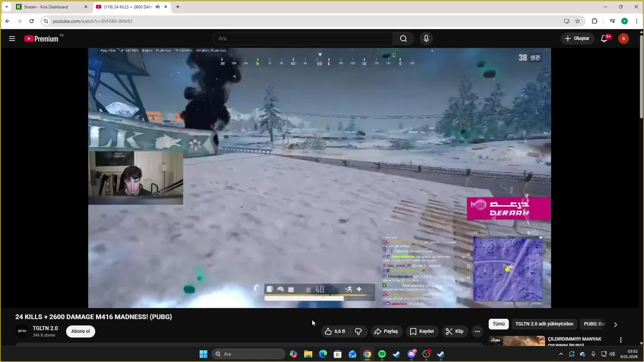This screenshot has width=644, height=362.
Task: Open the account avatar menu
Action: [623, 39]
